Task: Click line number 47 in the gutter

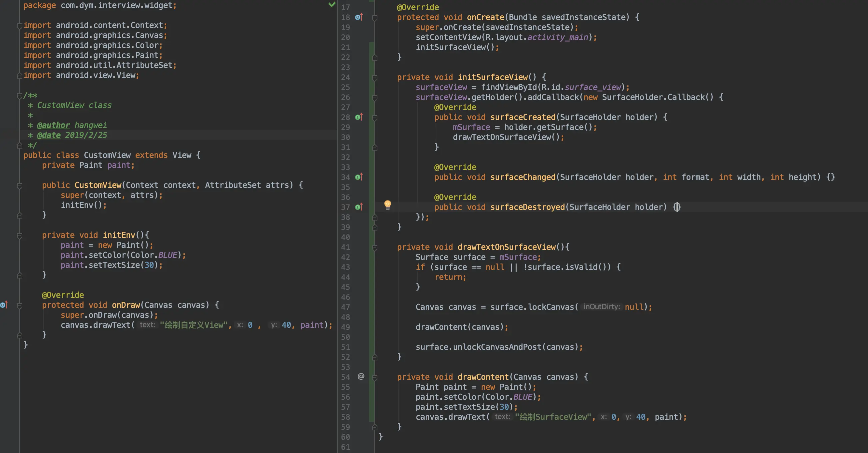Action: [x=345, y=307]
